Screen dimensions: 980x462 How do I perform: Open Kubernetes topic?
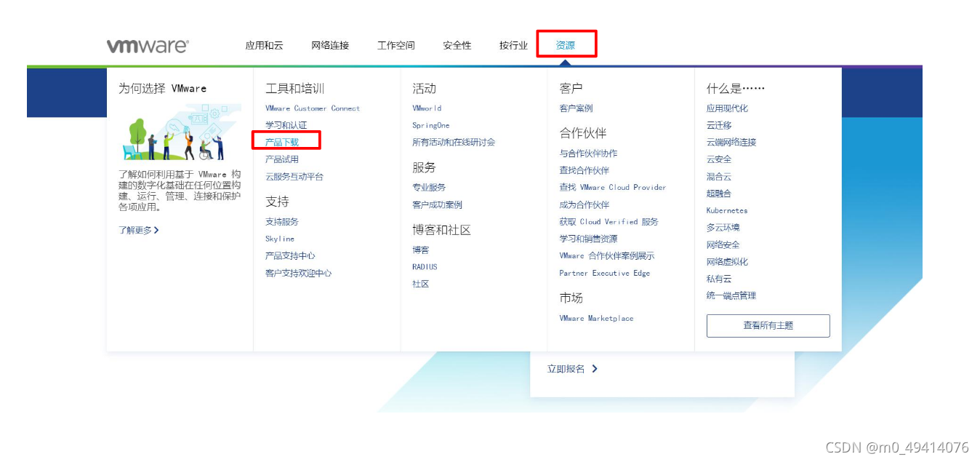coord(727,210)
